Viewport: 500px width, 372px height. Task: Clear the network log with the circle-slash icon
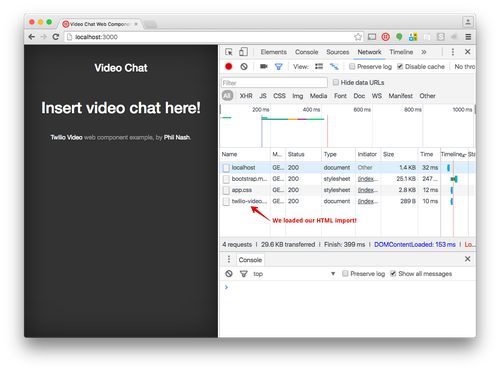tap(244, 67)
